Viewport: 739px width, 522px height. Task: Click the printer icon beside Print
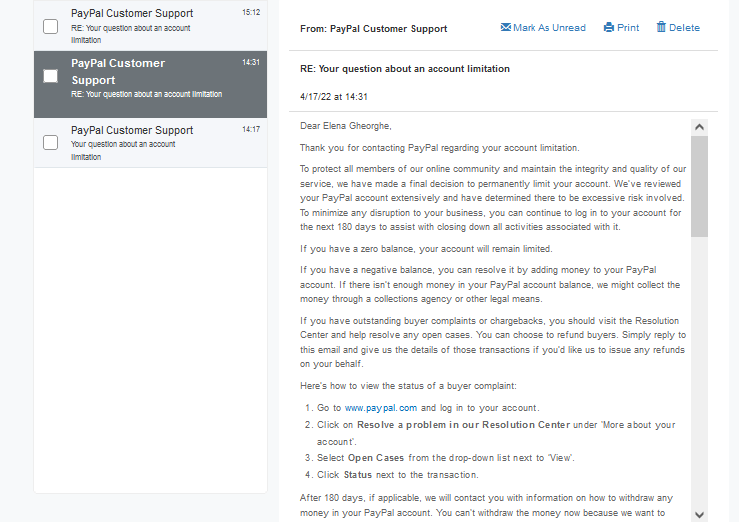609,27
